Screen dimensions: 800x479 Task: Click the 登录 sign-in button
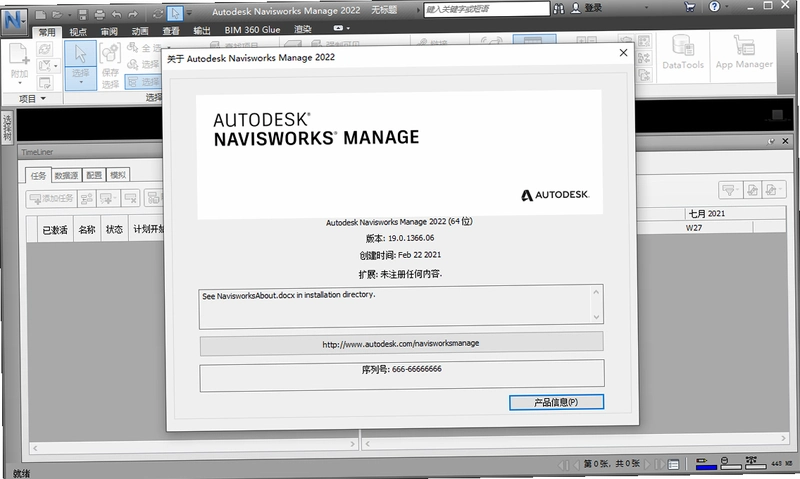[587, 8]
